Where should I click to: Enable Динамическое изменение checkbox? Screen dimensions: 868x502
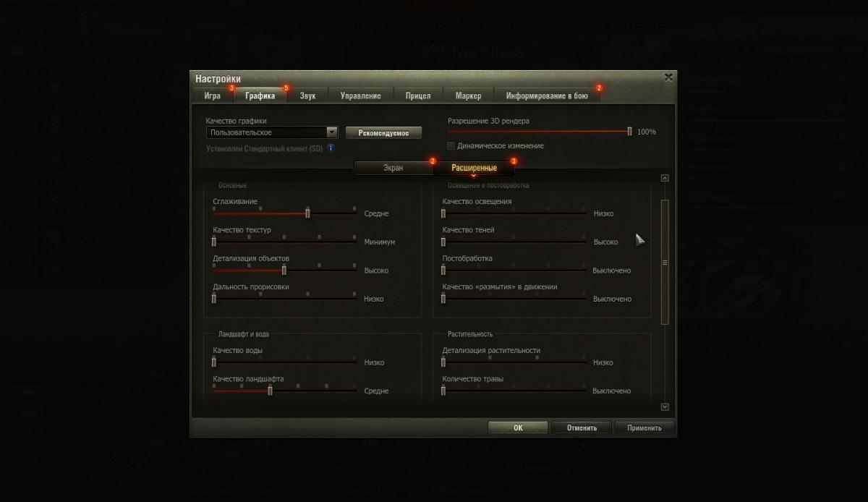point(451,146)
